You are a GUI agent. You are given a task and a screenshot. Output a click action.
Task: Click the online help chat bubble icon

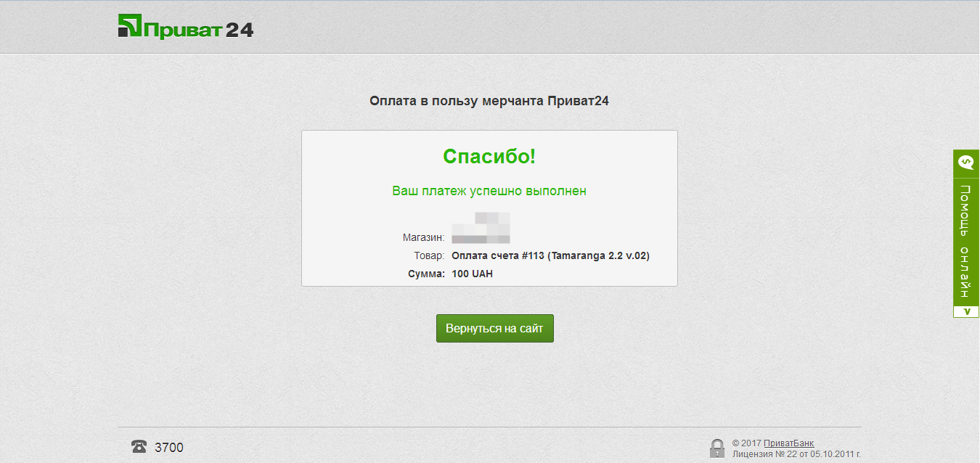click(x=966, y=163)
